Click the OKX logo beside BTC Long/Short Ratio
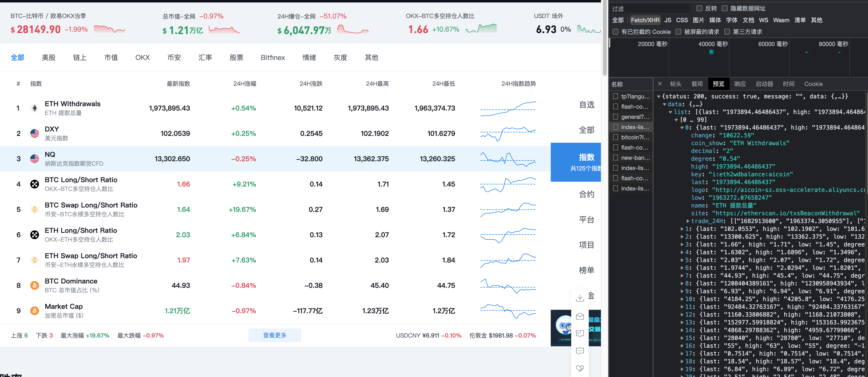The width and height of the screenshot is (868, 377). (x=34, y=184)
